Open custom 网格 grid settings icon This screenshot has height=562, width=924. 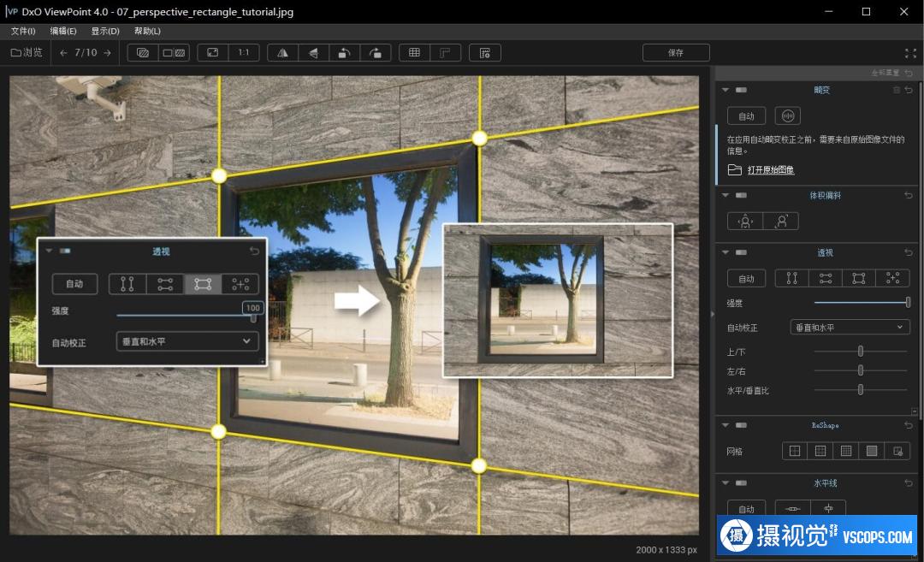[x=897, y=451]
